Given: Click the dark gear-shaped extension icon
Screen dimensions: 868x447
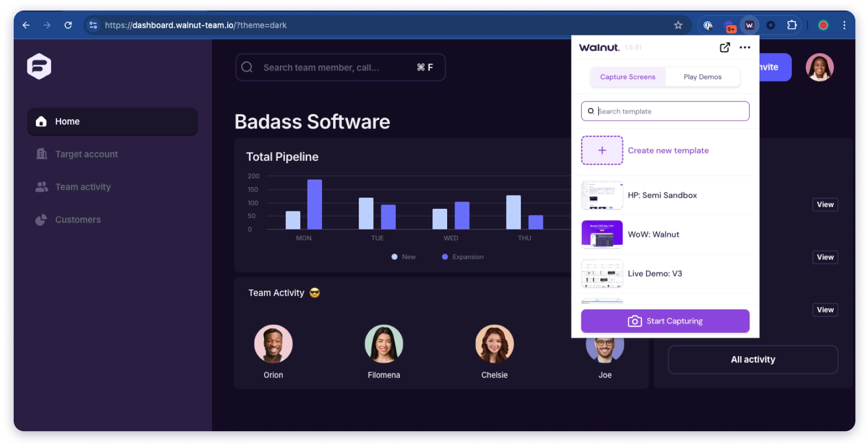Looking at the screenshot, I should (771, 25).
